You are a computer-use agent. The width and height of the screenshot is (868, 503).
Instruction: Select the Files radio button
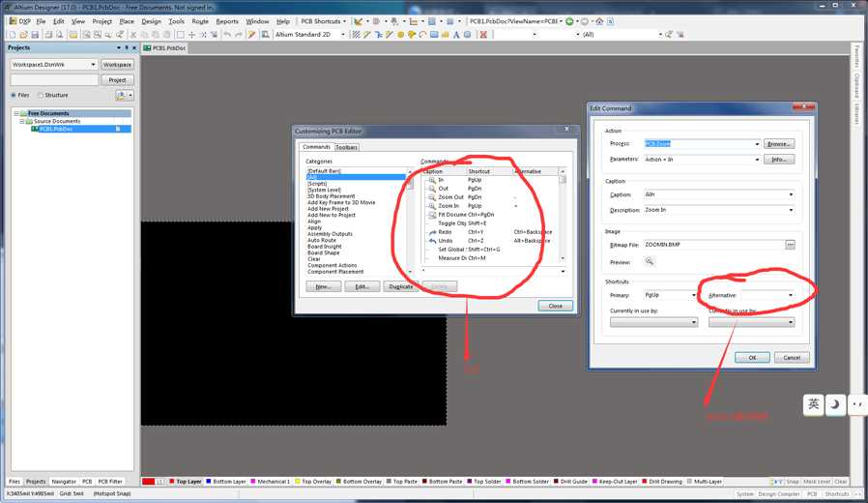[14, 96]
